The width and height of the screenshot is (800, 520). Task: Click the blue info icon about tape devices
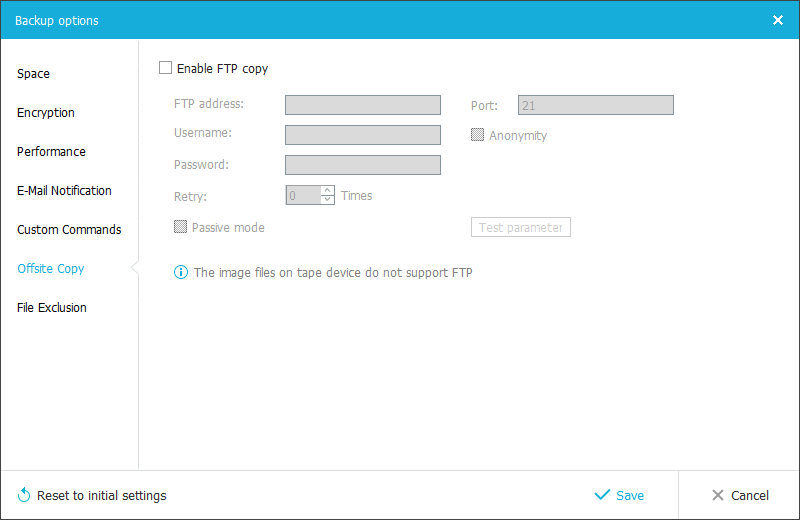(181, 272)
